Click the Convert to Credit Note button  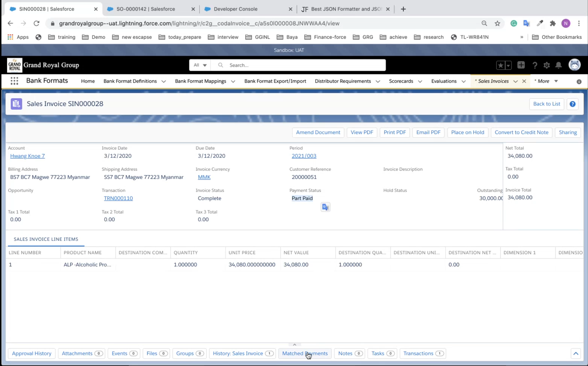[x=521, y=132]
